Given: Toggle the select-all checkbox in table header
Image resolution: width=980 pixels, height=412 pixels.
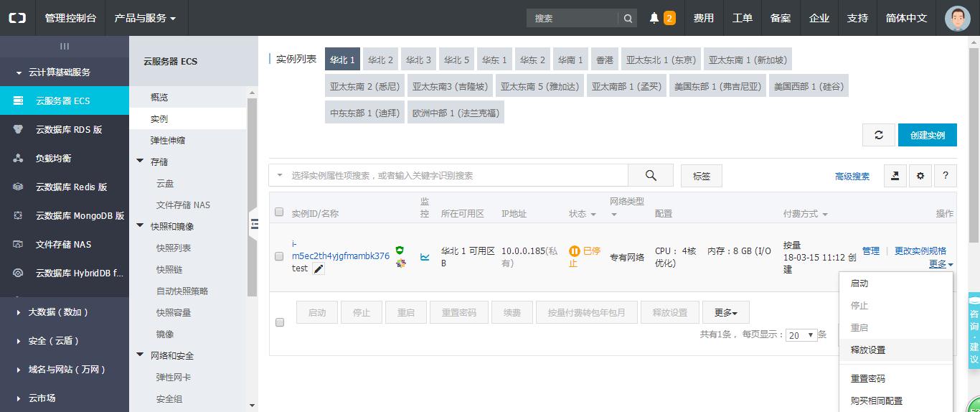Looking at the screenshot, I should click(280, 212).
